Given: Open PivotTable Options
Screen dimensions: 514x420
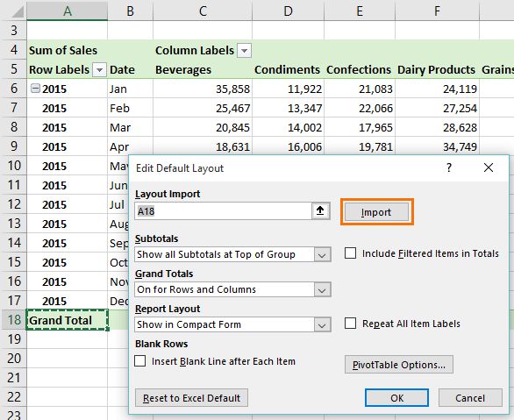Looking at the screenshot, I should [398, 365].
